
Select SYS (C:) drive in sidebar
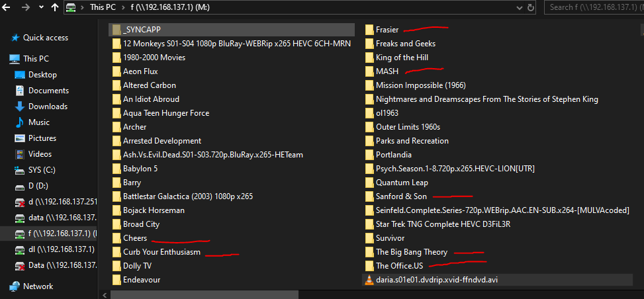point(42,170)
